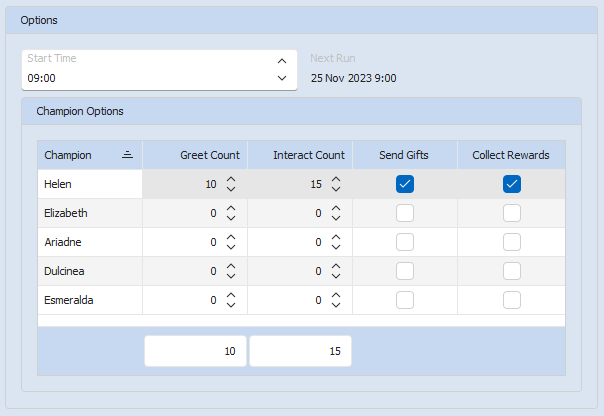Click the Interact Count column header
This screenshot has height=416, width=604.
[308, 155]
